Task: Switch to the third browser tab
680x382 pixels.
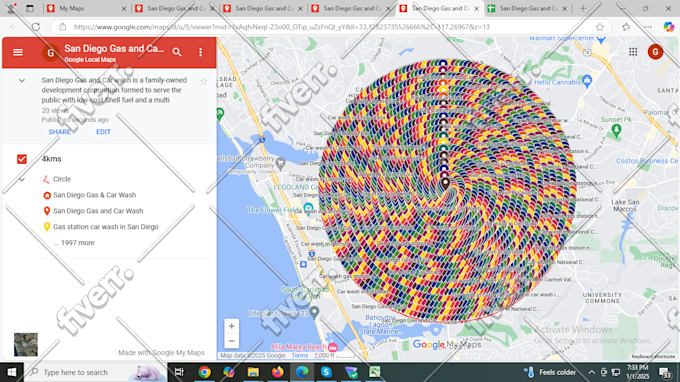Action: tap(263, 8)
